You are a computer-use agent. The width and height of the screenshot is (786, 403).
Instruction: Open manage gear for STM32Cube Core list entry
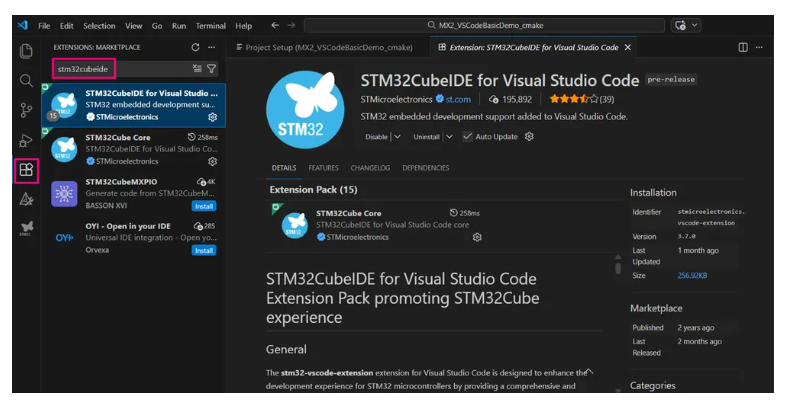(x=213, y=161)
